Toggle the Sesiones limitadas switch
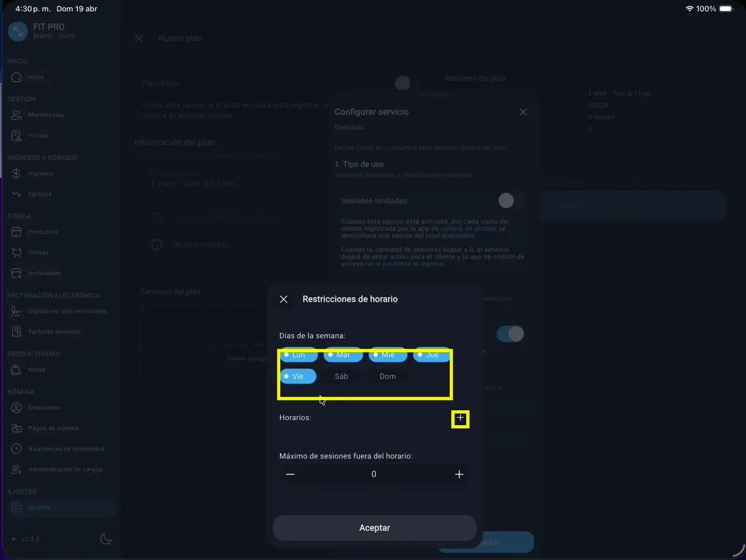 tap(511, 201)
